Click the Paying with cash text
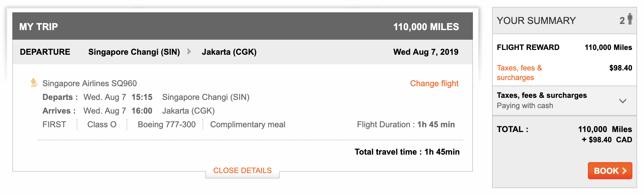 click(525, 106)
